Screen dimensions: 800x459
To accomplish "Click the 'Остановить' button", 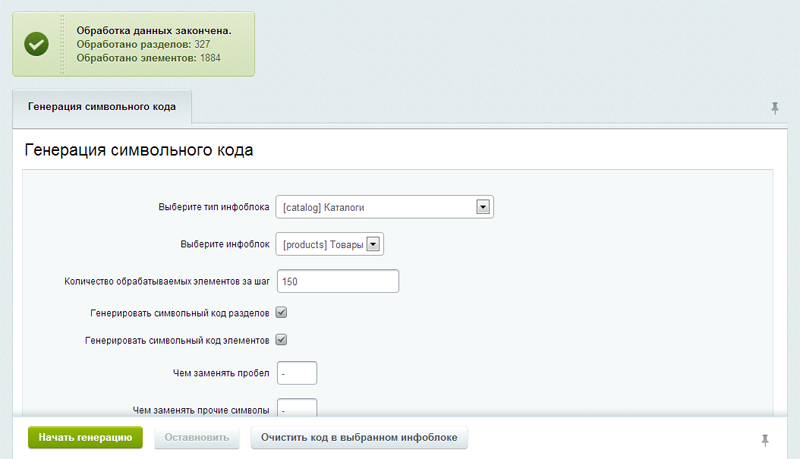I will [x=197, y=438].
